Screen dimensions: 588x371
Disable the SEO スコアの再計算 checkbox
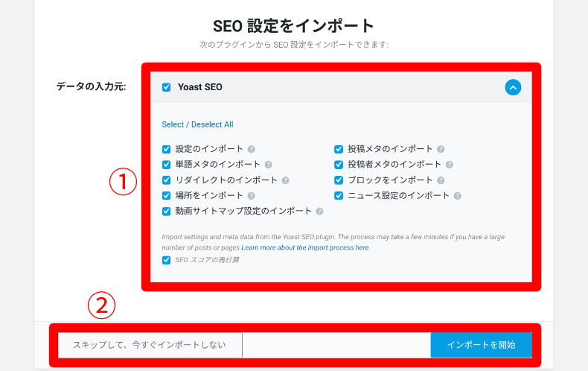167,260
